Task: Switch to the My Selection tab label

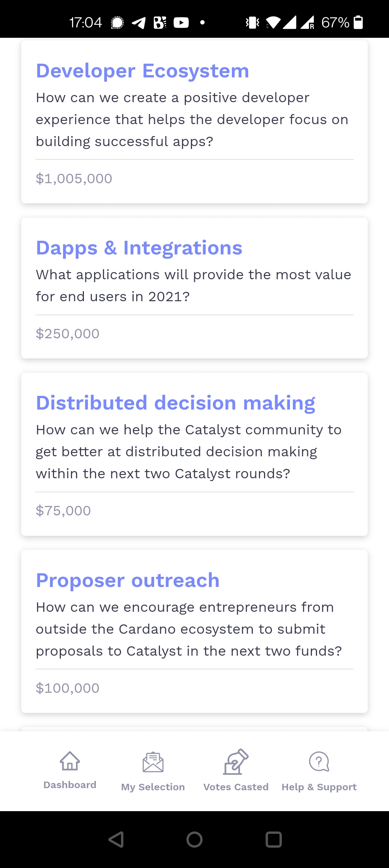Action: pyautogui.click(x=153, y=787)
